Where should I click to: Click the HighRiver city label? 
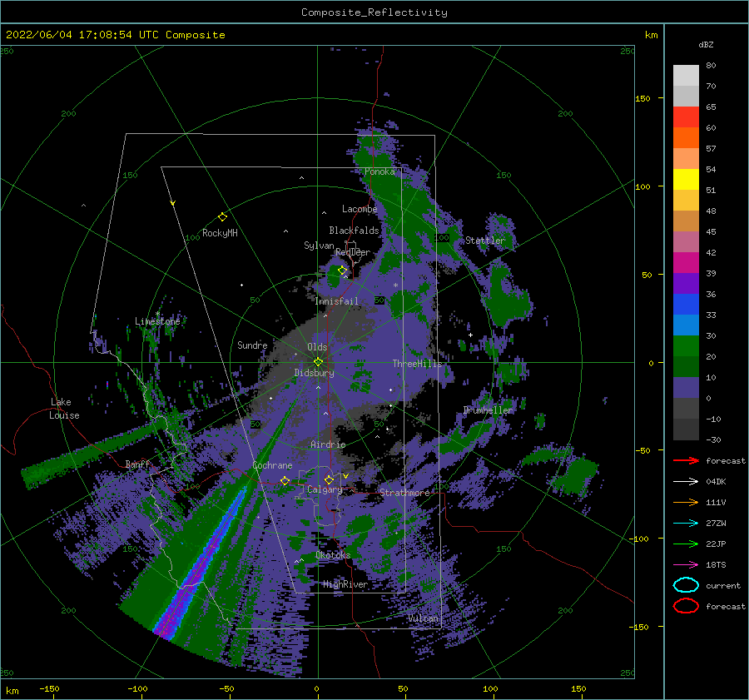tap(345, 584)
